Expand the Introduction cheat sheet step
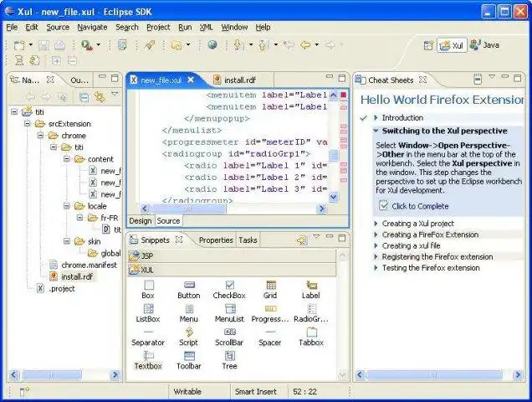The height and width of the screenshot is (402, 532). coord(376,117)
